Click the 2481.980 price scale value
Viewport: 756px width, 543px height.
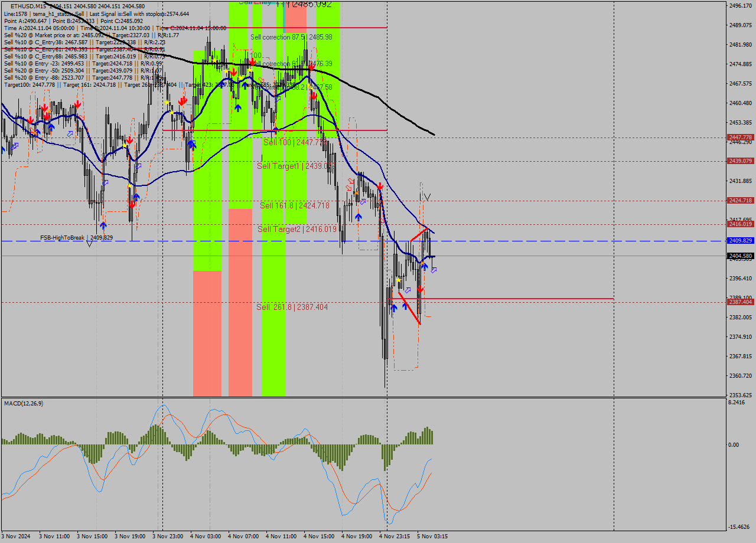pos(741,44)
